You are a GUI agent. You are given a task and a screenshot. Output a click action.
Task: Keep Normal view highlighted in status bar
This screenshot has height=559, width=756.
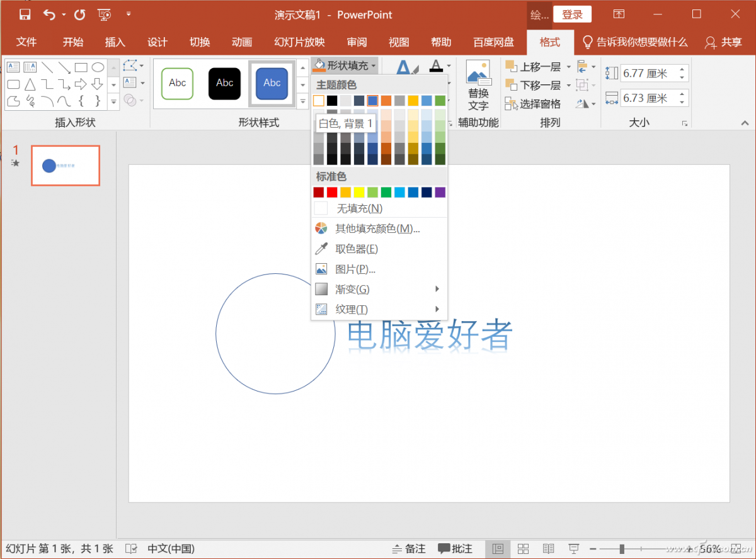(x=498, y=548)
